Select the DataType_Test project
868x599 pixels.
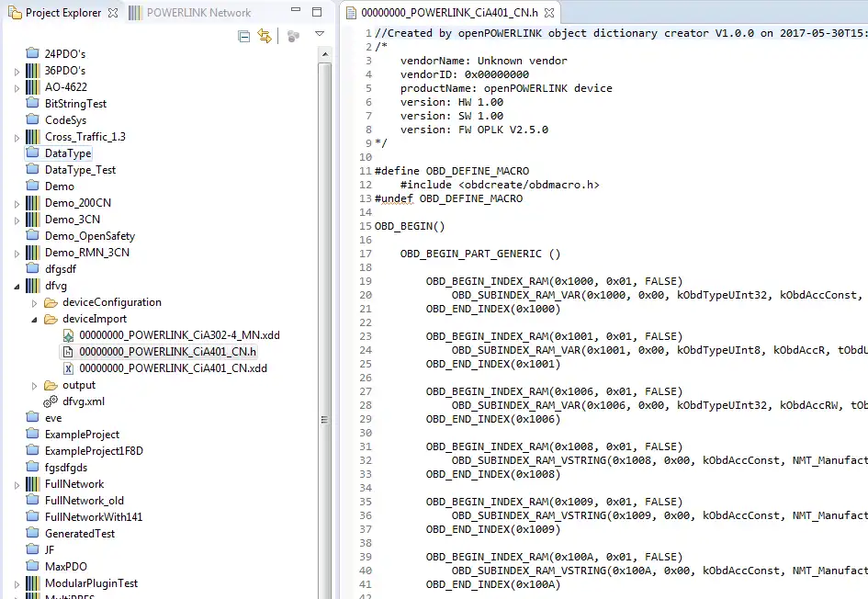80,170
